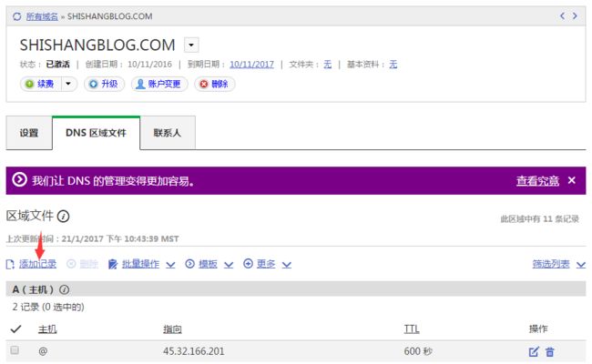Open expiry date link 10/11/2017

click(251, 64)
